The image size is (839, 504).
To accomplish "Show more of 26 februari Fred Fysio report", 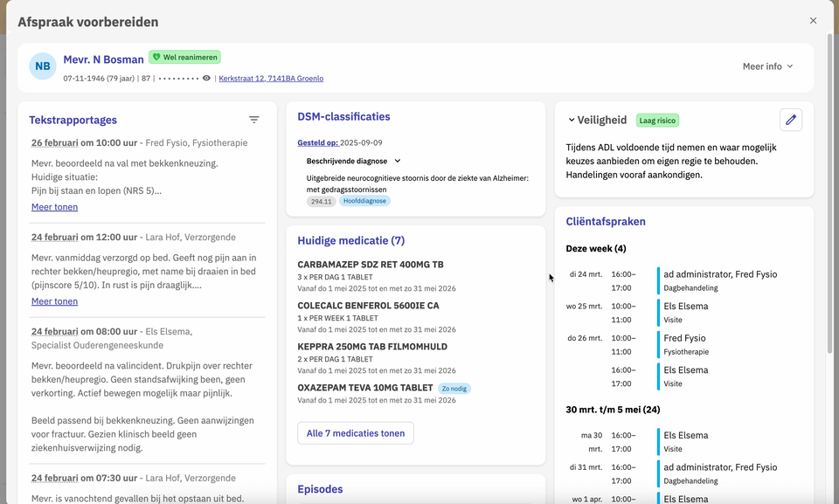I will point(54,207).
